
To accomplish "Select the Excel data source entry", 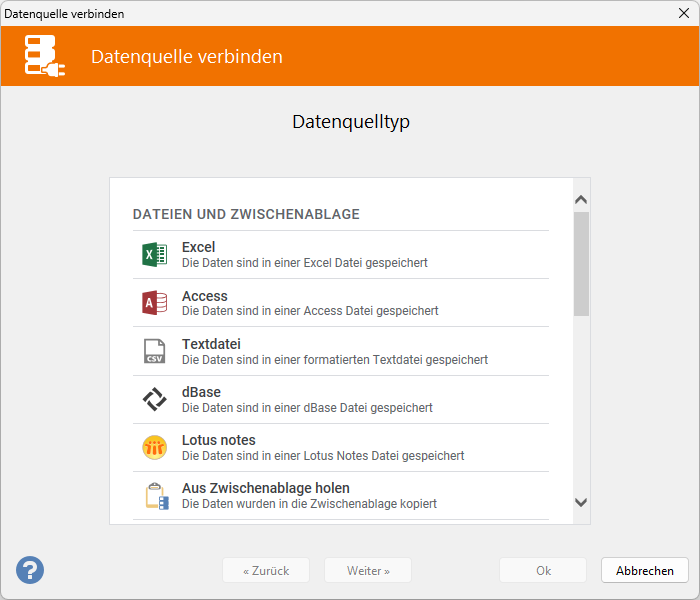I will (198, 247).
